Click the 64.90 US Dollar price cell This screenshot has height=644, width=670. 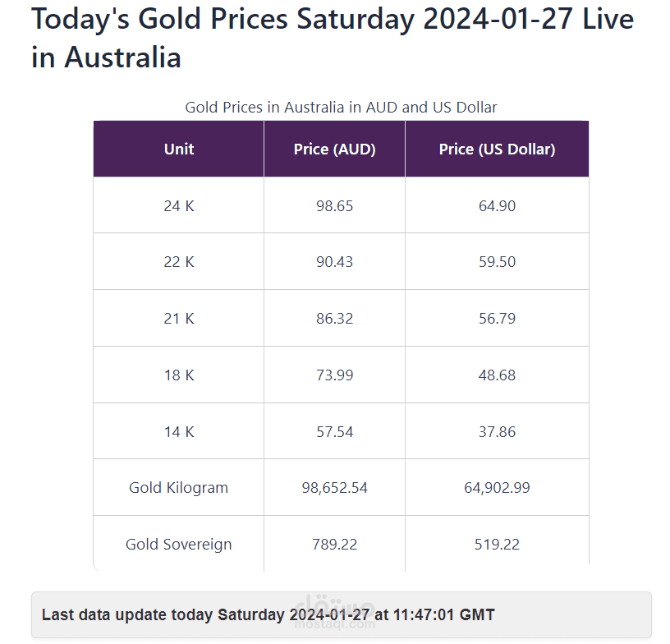pyautogui.click(x=497, y=205)
